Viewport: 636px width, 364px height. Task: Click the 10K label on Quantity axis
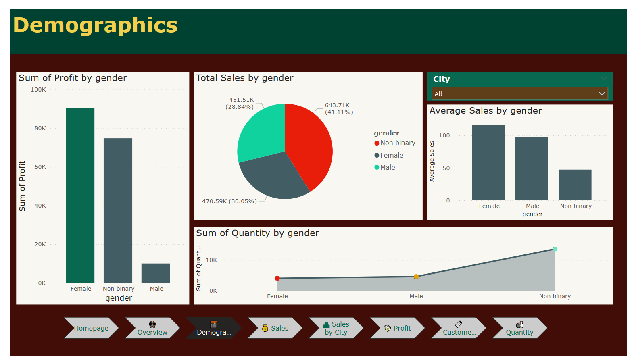pyautogui.click(x=212, y=260)
